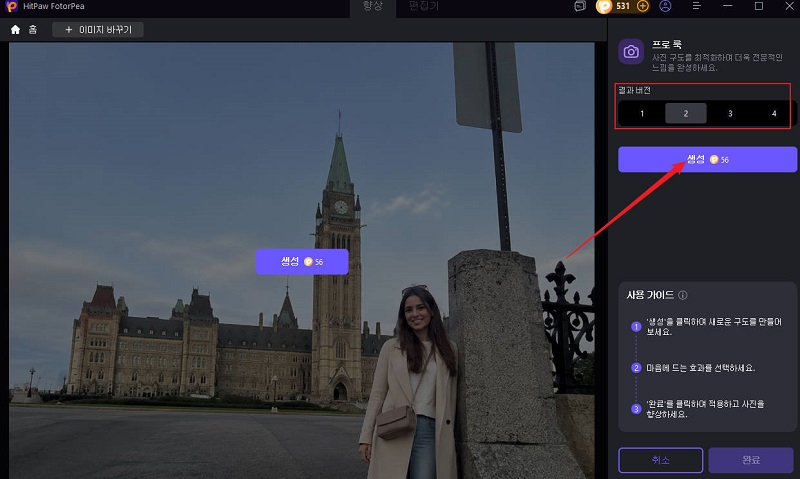Select result version 2
Screen dimensions: 800x479
click(x=686, y=113)
